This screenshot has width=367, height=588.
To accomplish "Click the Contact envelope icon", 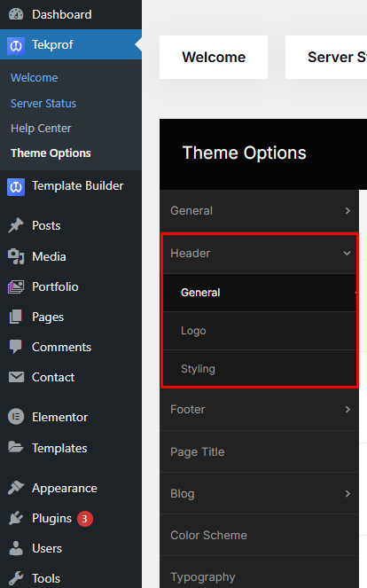I will pyautogui.click(x=16, y=377).
